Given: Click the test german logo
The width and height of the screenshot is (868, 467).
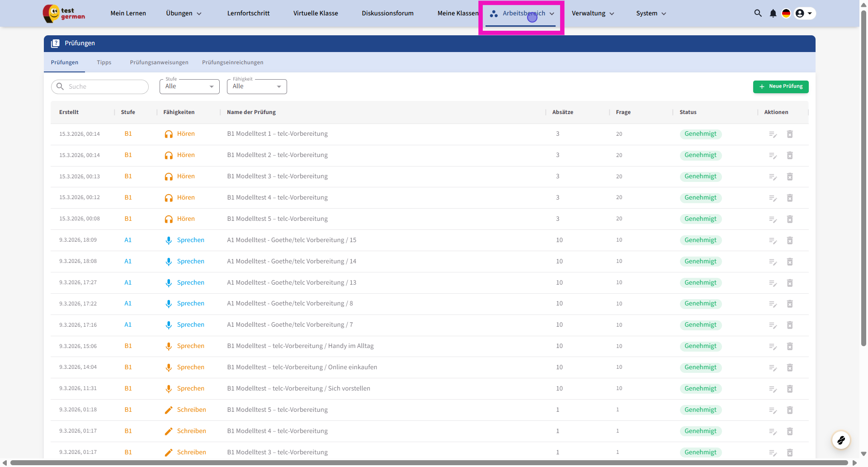Looking at the screenshot, I should click(64, 14).
